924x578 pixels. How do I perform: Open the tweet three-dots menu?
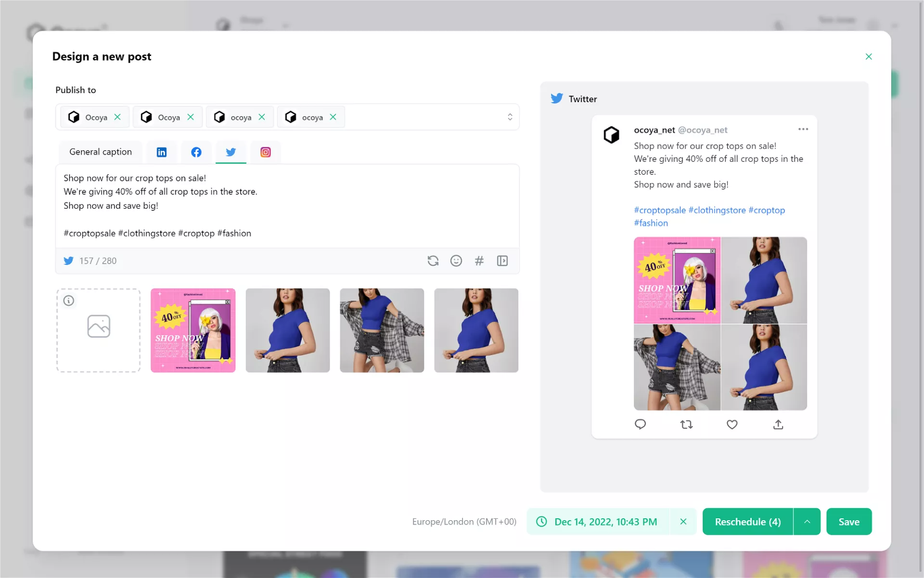pos(803,129)
